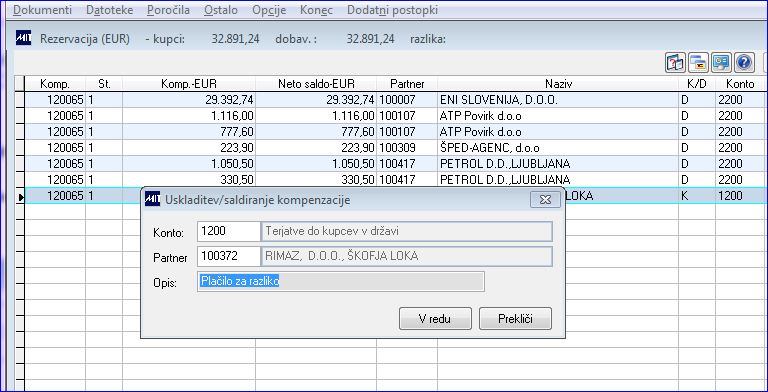This screenshot has width=768, height=392.
Task: Click the Komp. 120065 in the highlighted last row
Action: 55,196
